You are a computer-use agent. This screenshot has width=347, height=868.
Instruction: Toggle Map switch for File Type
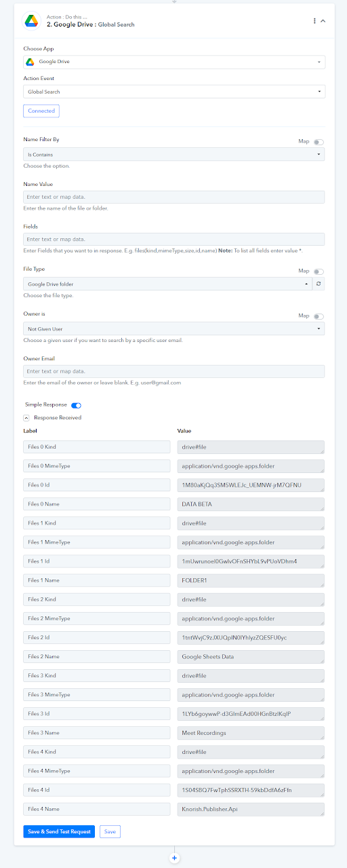pos(319,271)
